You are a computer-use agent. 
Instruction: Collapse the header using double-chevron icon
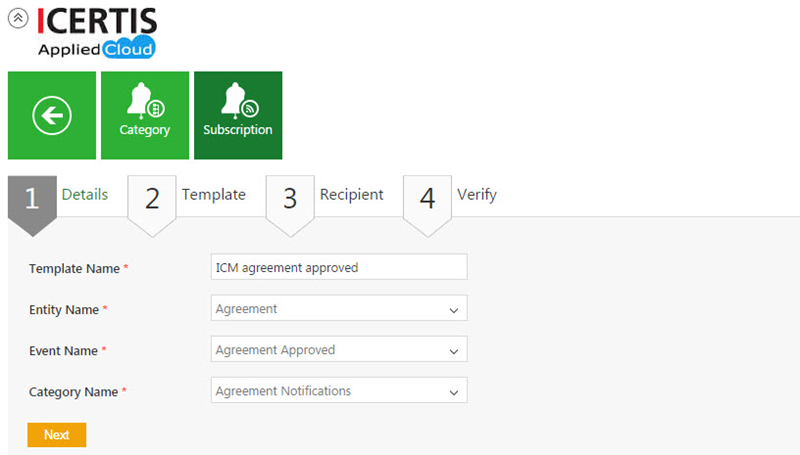click(17, 19)
